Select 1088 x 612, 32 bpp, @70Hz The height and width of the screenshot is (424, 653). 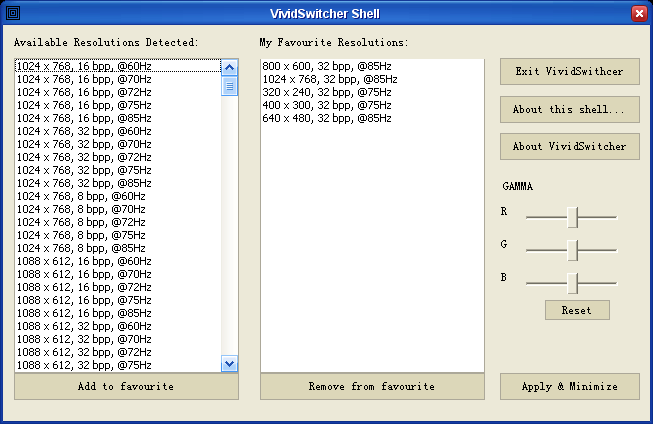click(x=118, y=339)
